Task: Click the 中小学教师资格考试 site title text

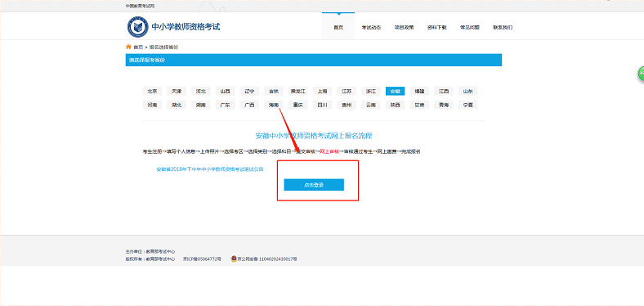Action: coord(186,27)
